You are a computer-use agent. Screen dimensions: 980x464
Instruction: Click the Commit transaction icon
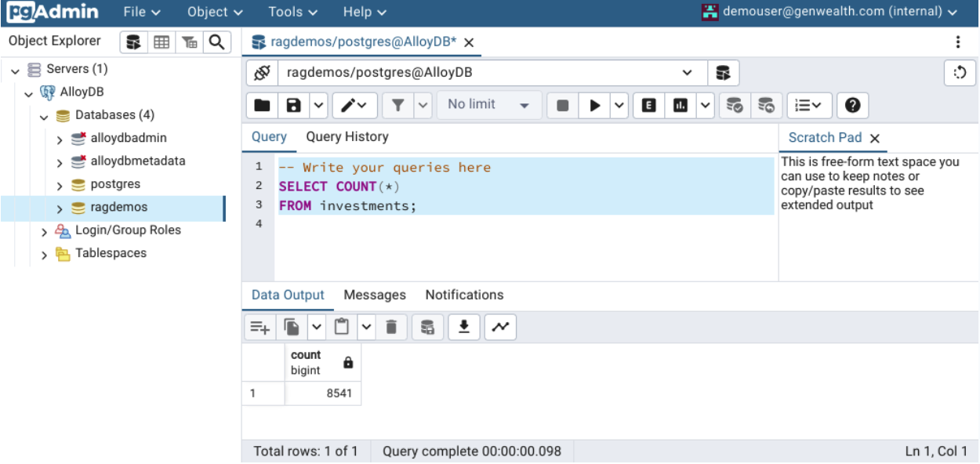735,105
